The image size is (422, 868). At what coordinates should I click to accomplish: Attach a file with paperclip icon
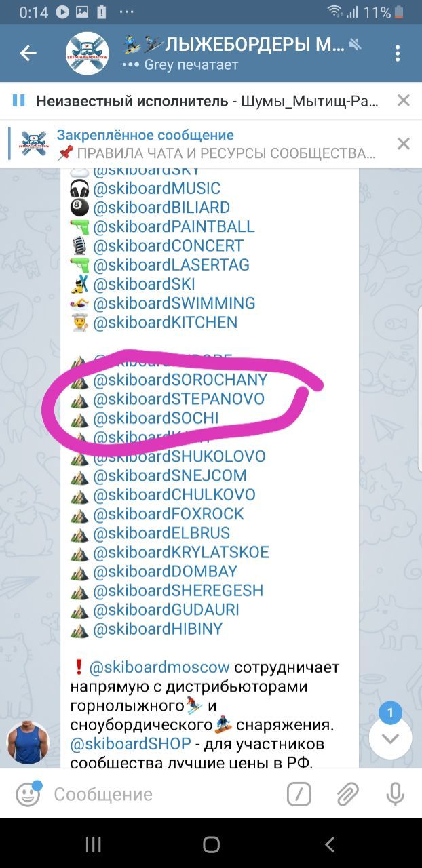347,794
